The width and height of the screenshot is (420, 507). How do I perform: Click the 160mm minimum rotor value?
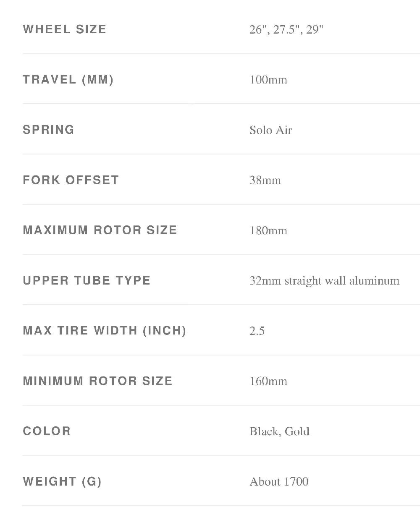(268, 381)
